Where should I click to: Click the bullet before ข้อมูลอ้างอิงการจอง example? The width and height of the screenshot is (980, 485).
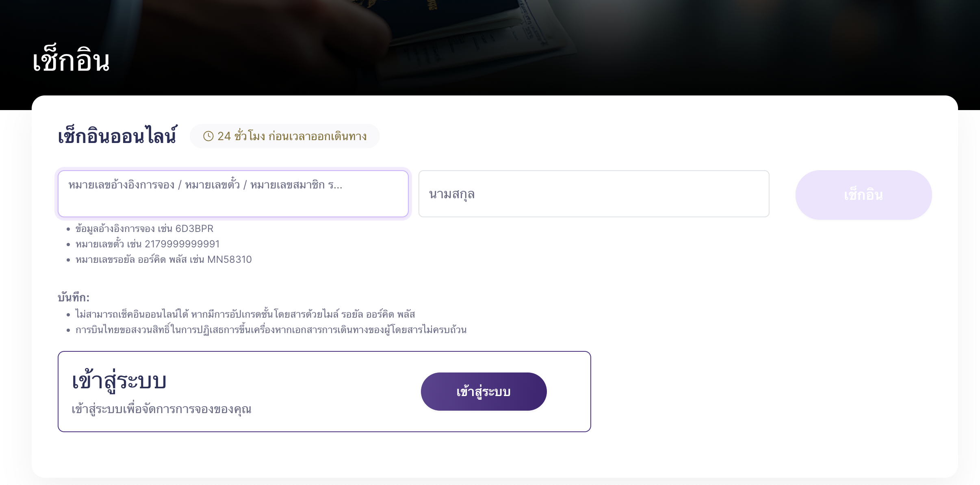coord(68,230)
